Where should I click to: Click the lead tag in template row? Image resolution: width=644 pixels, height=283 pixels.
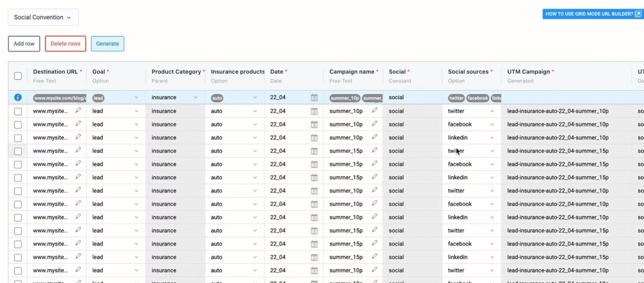[98, 98]
